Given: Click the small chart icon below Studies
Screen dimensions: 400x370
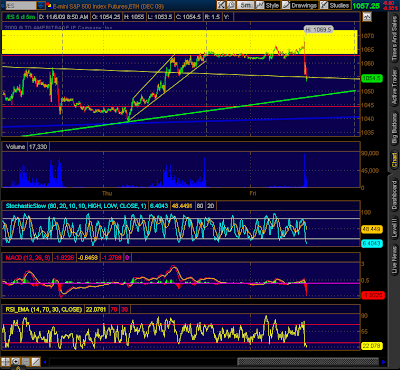Looking at the screenshot, I should pyautogui.click(x=367, y=17).
